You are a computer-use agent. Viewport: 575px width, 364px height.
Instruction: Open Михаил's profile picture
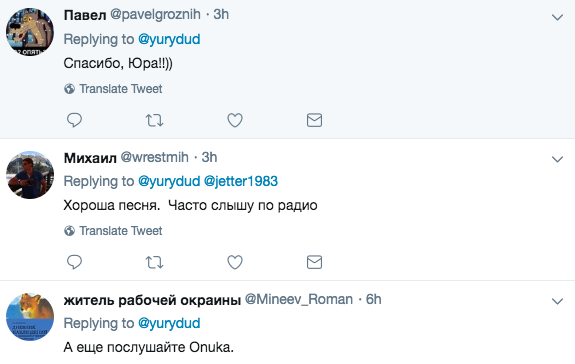click(30, 175)
